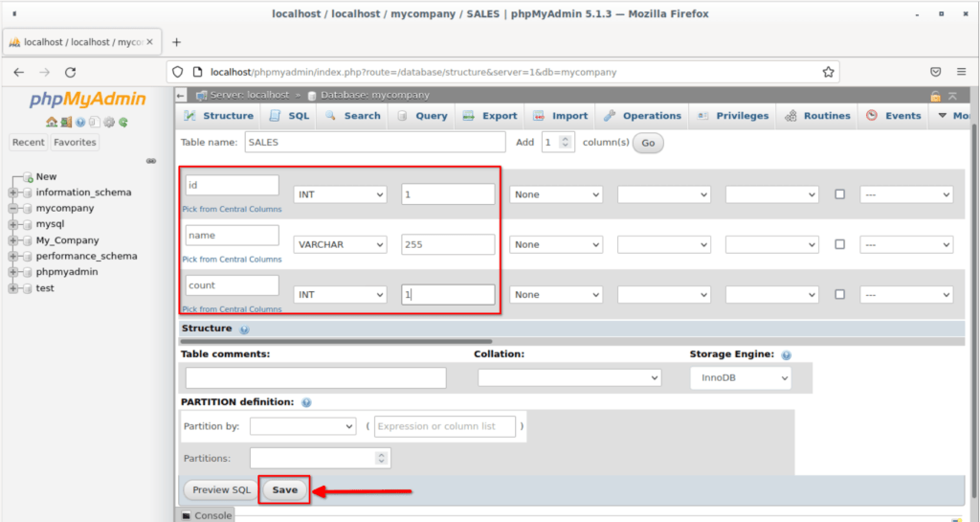Toggle the checkbox in the count column row
Viewport: 980px width, 522px height.
pyautogui.click(x=839, y=295)
